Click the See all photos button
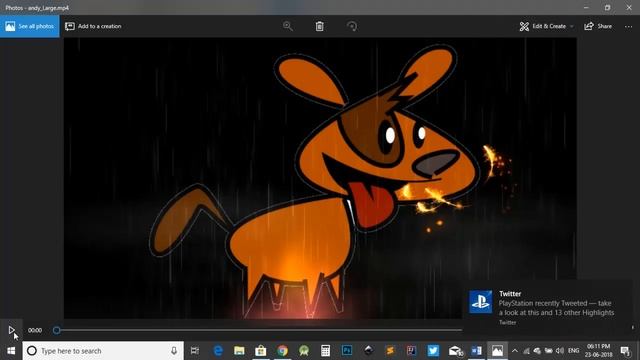The height and width of the screenshot is (360, 640). (29, 26)
